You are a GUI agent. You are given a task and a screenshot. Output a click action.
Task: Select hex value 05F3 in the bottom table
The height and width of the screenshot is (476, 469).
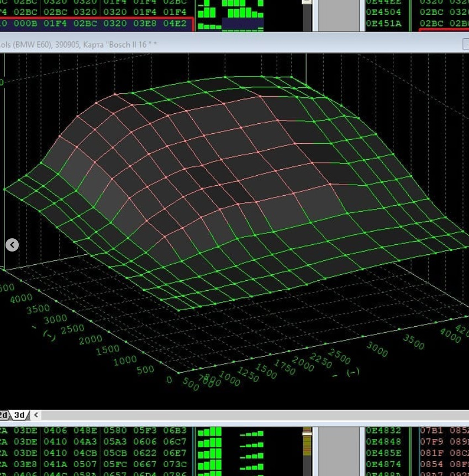click(x=145, y=430)
